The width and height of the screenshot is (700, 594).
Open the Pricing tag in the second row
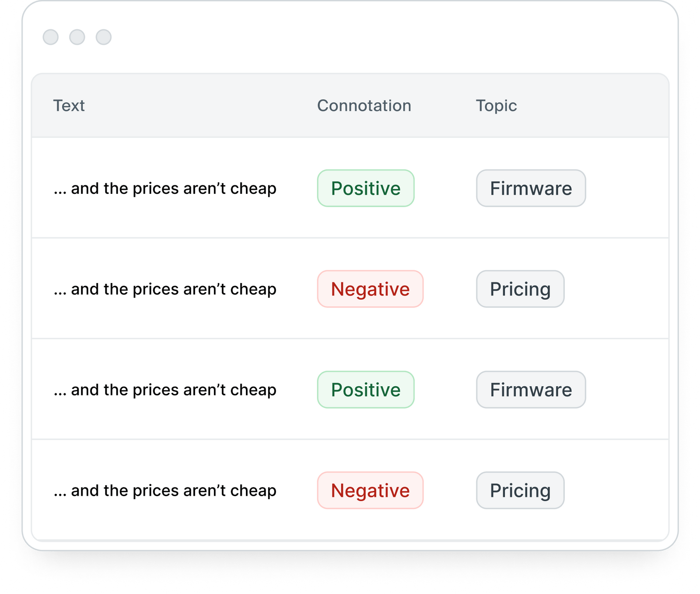(520, 289)
